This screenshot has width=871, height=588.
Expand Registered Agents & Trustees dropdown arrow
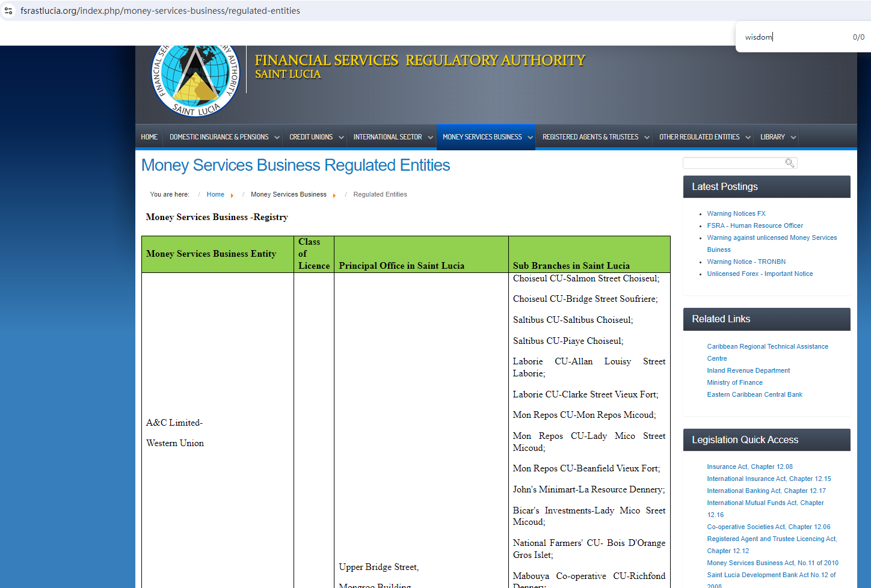(647, 138)
